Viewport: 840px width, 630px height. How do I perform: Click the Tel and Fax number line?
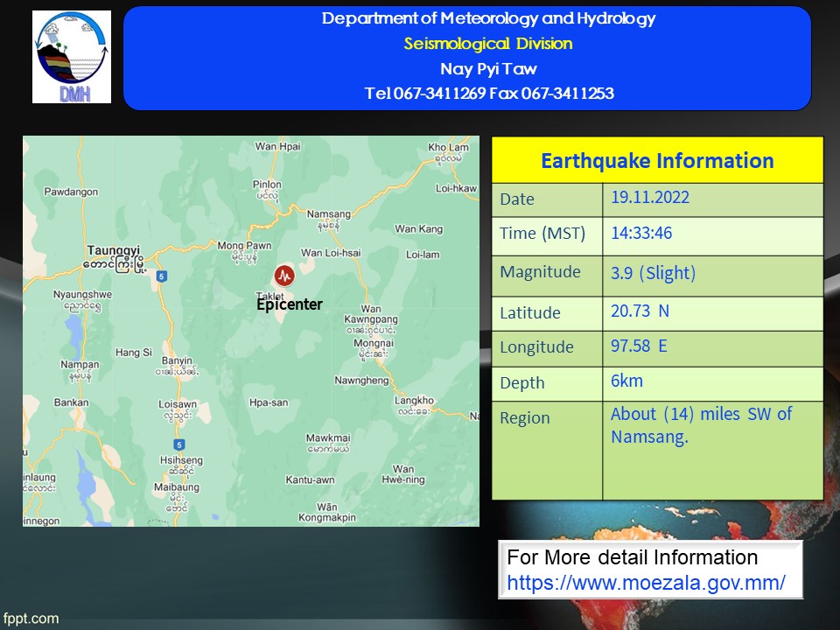pos(488,94)
